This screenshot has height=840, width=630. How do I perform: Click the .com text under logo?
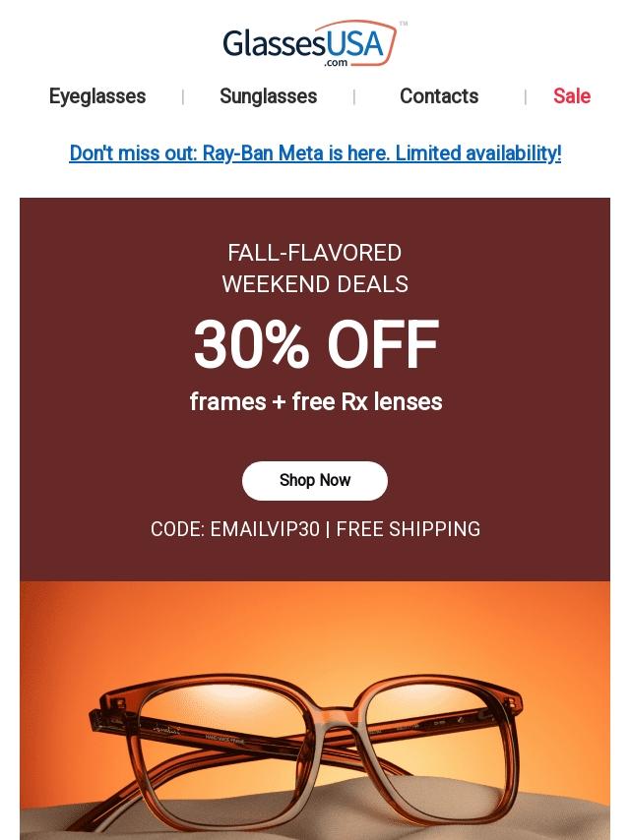[x=336, y=62]
